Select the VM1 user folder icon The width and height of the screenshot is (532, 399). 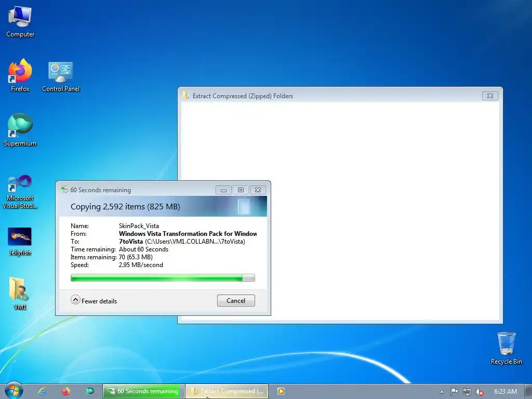[20, 294]
